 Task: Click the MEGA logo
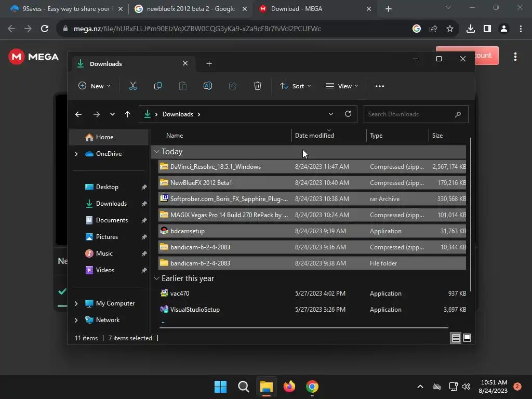pos(34,57)
